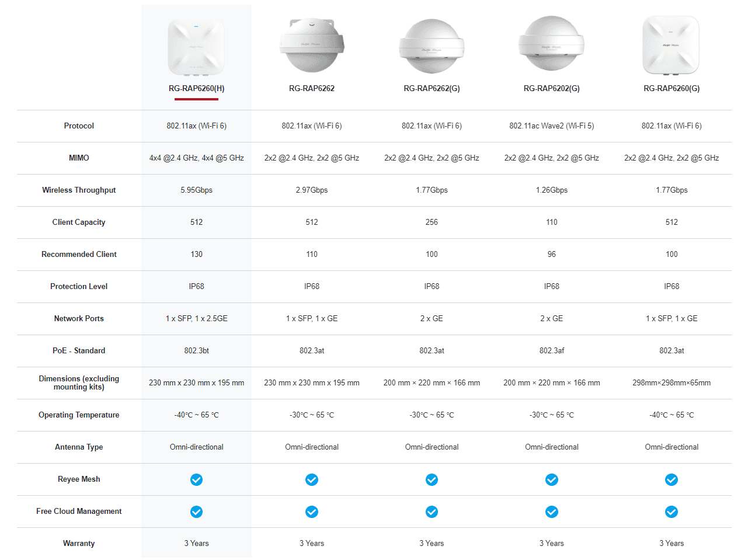Click the IP68 cell for RG-RAP6260(H)

pos(196,286)
